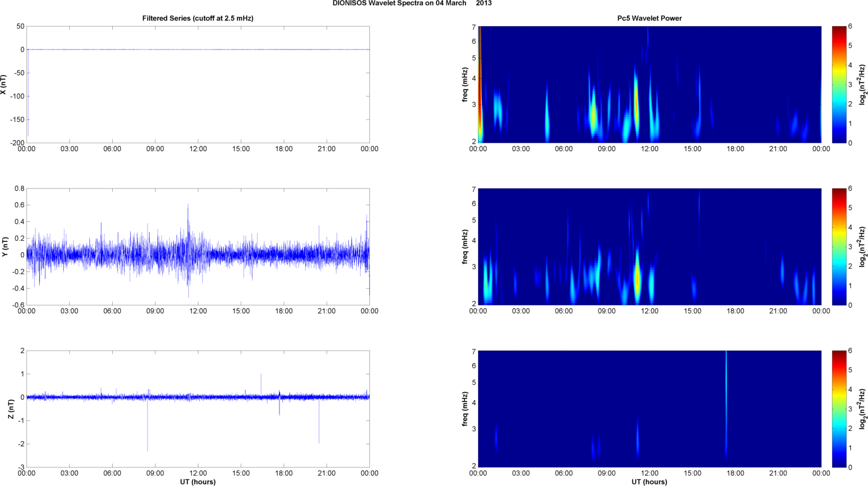Click the '-150' tick on the X (nT) axis
Viewport: 868px width, 486px height.
coord(17,120)
